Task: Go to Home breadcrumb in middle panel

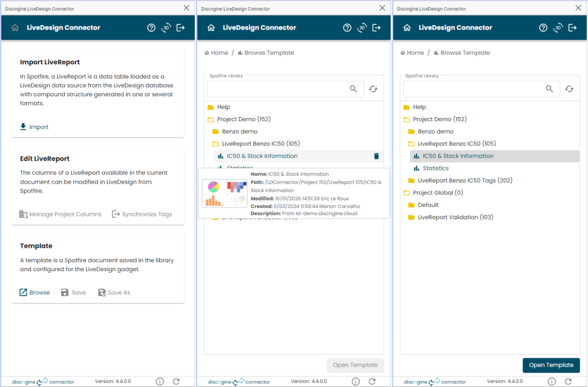Action: point(216,53)
